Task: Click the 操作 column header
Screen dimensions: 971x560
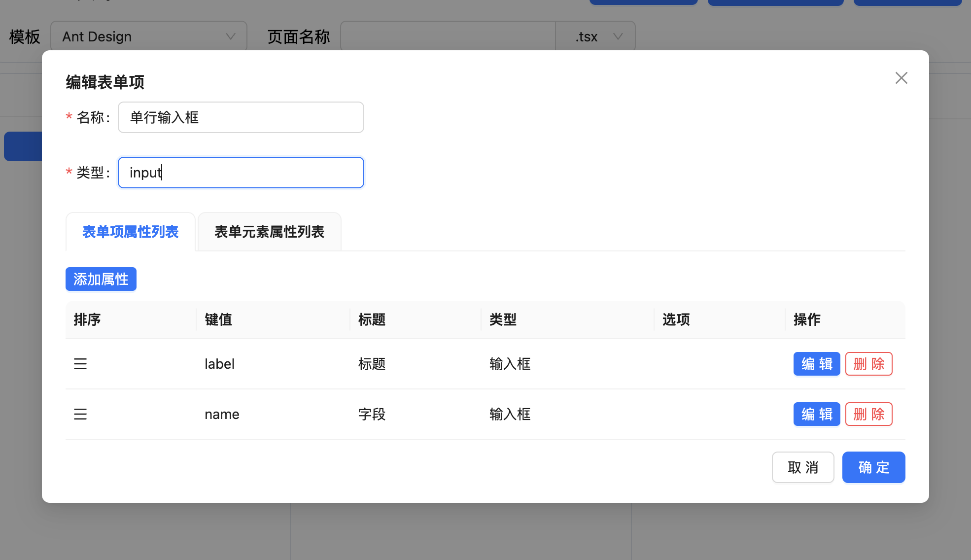Action: (x=807, y=319)
